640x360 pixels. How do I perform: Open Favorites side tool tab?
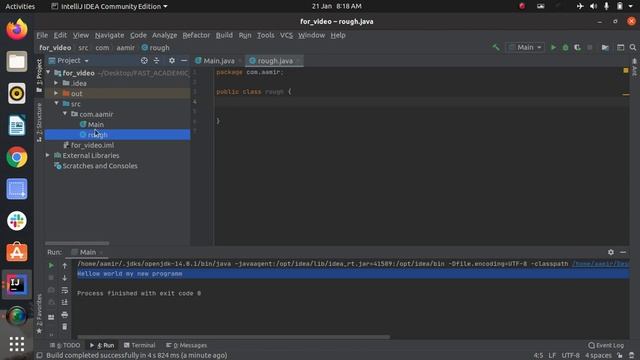coord(39,313)
